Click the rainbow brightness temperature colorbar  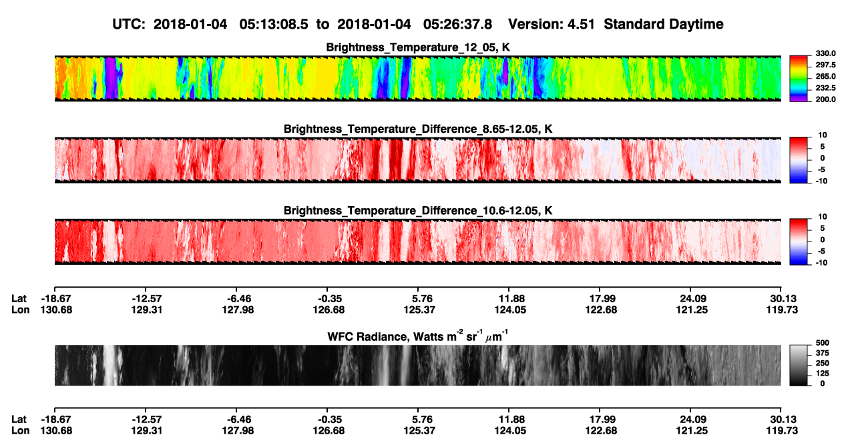click(799, 79)
